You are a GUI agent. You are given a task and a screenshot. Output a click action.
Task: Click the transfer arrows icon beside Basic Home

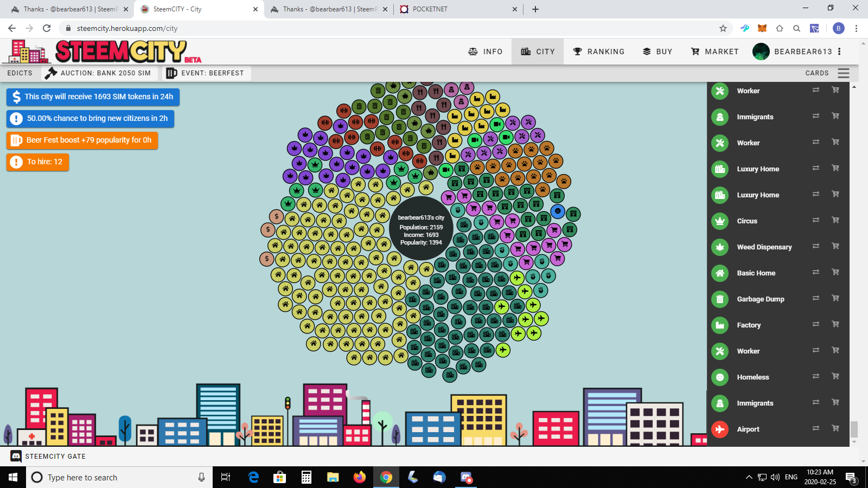pyautogui.click(x=815, y=272)
